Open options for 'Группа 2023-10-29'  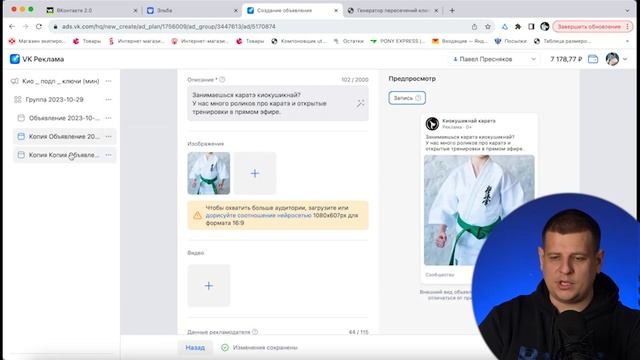coord(109,100)
